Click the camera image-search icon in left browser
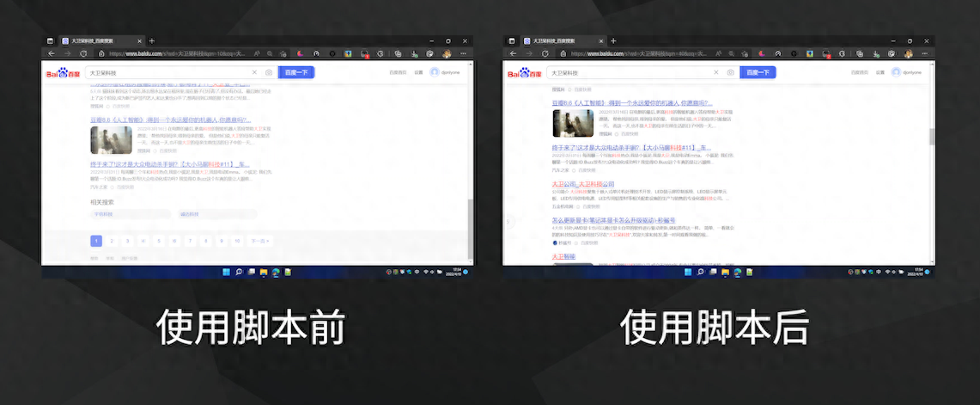 click(269, 73)
